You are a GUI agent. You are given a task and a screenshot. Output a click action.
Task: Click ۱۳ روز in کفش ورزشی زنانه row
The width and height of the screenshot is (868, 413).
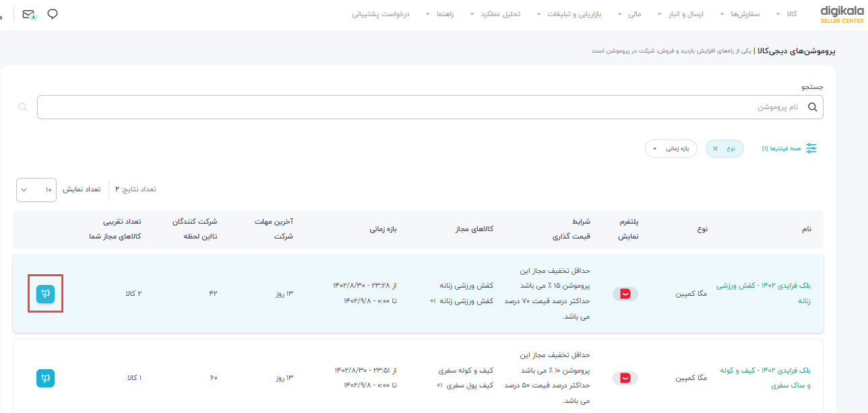tap(283, 294)
